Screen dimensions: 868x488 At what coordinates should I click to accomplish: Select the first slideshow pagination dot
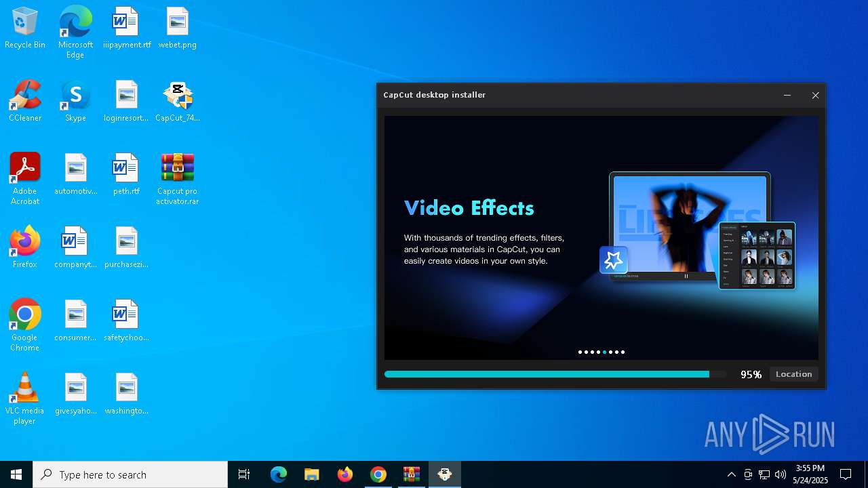(x=580, y=352)
